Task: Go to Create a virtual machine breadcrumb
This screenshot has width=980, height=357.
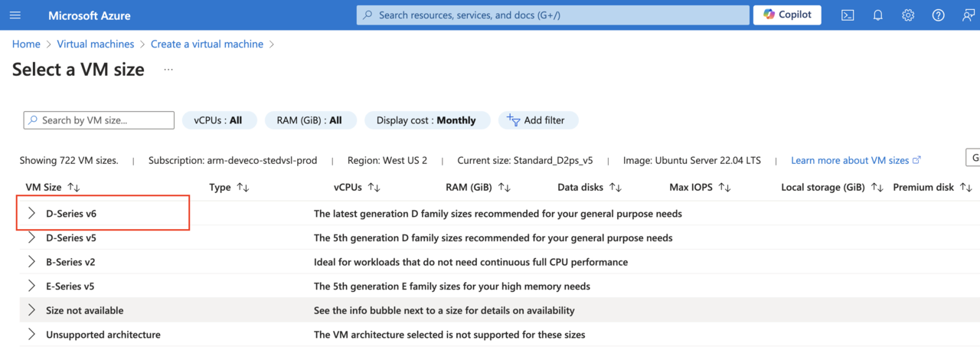Action: 207,44
